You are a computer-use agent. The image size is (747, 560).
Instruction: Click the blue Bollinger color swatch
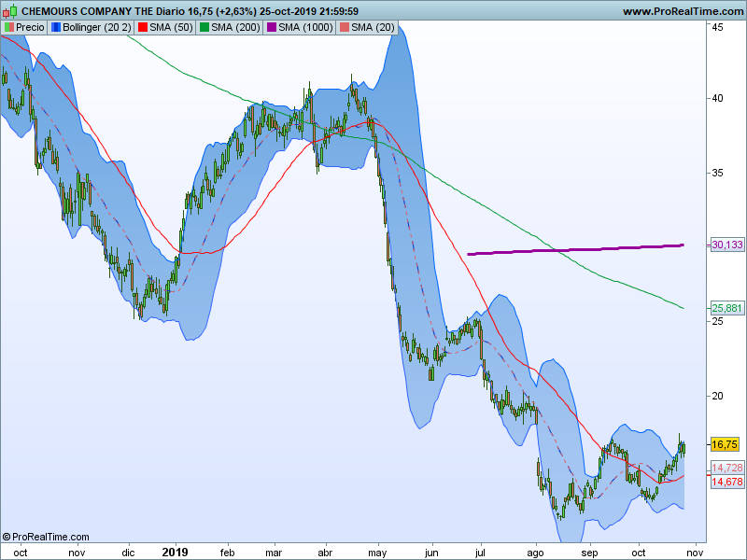(x=56, y=28)
